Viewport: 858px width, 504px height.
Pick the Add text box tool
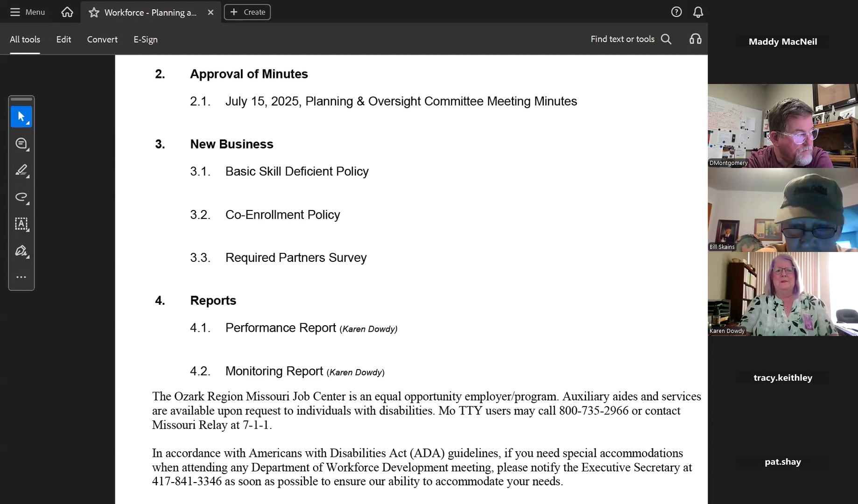click(x=21, y=224)
